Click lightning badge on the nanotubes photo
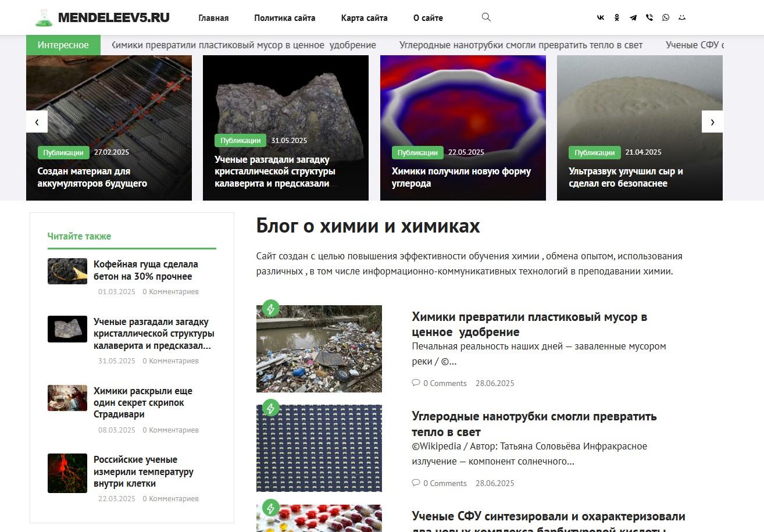 click(x=270, y=408)
